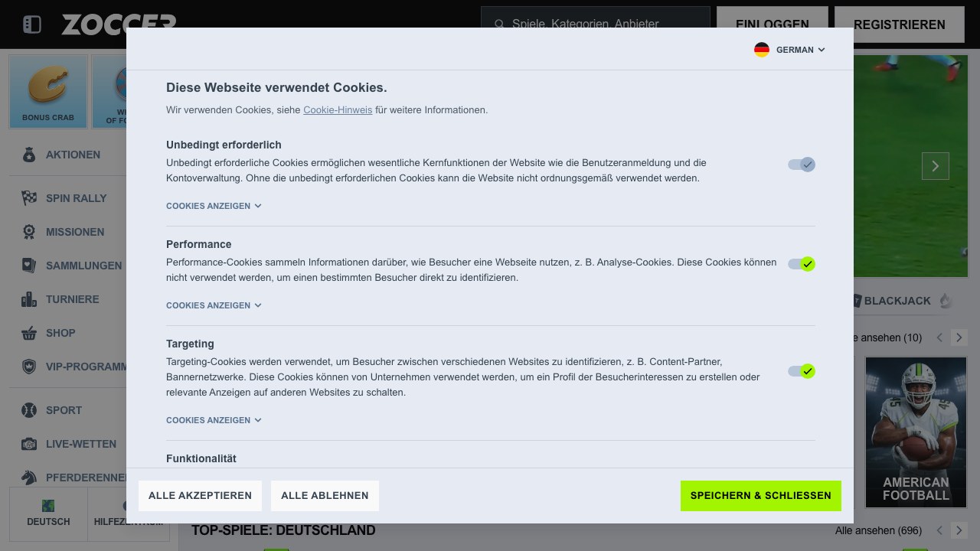This screenshot has width=980, height=551.
Task: Click the German flag icon
Action: pos(762,50)
